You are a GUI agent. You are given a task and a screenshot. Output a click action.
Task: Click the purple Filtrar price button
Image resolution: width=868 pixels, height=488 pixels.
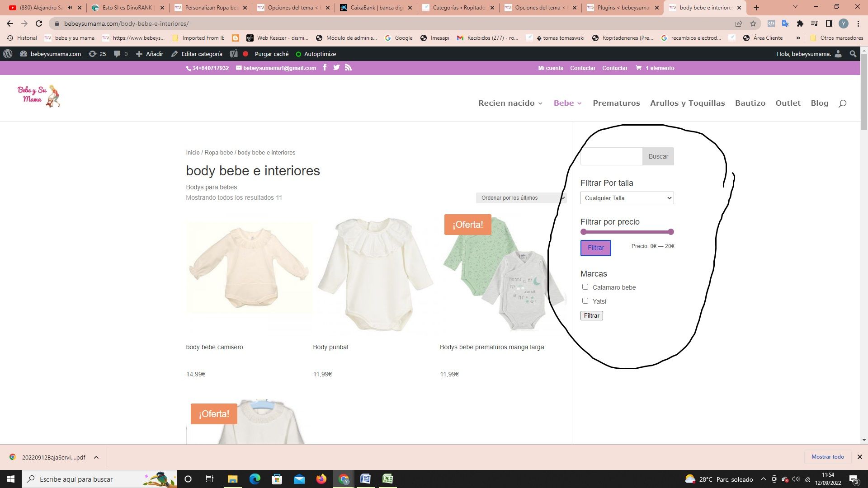pyautogui.click(x=596, y=248)
